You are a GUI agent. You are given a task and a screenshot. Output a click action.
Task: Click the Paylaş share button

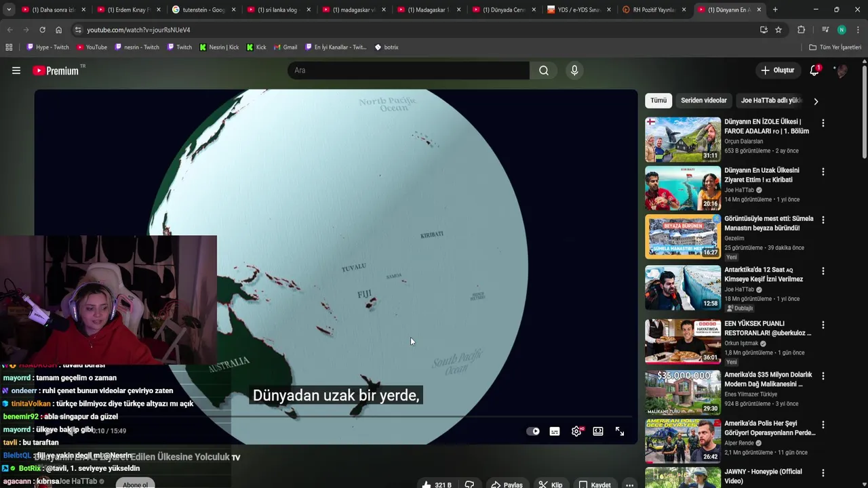tap(507, 485)
